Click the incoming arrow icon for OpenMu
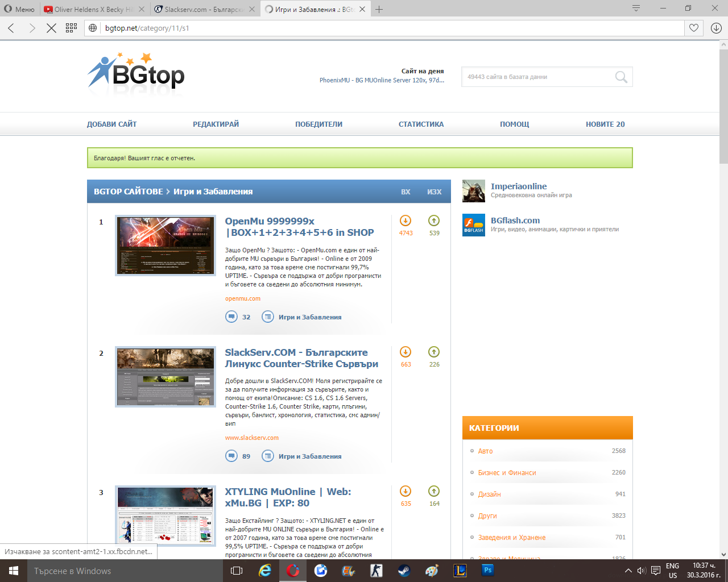The width and height of the screenshot is (728, 582). pos(406,221)
